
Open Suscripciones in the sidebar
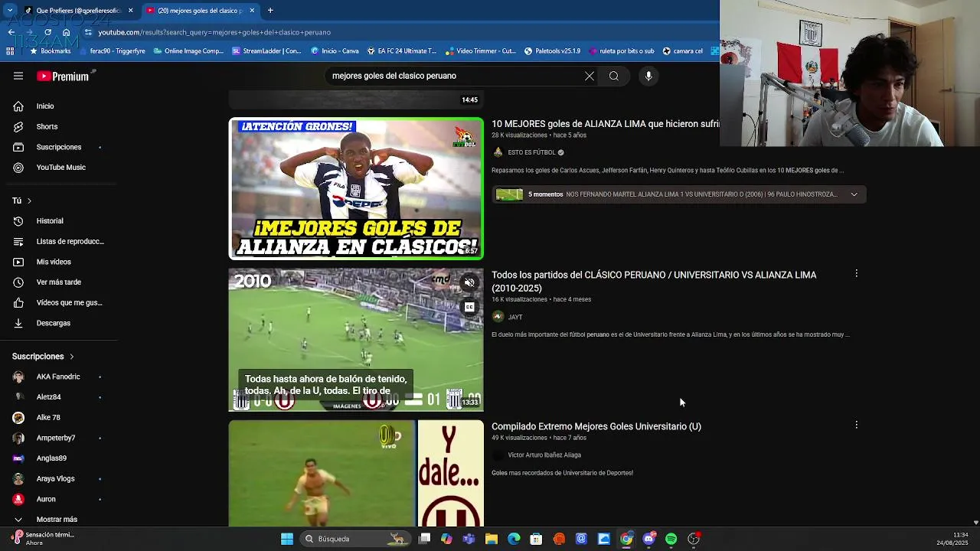(59, 147)
